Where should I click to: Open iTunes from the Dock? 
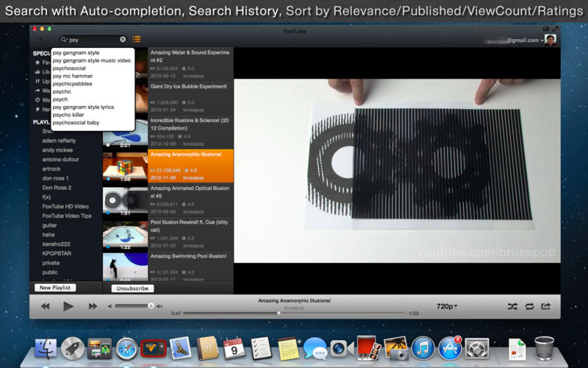pyautogui.click(x=423, y=348)
